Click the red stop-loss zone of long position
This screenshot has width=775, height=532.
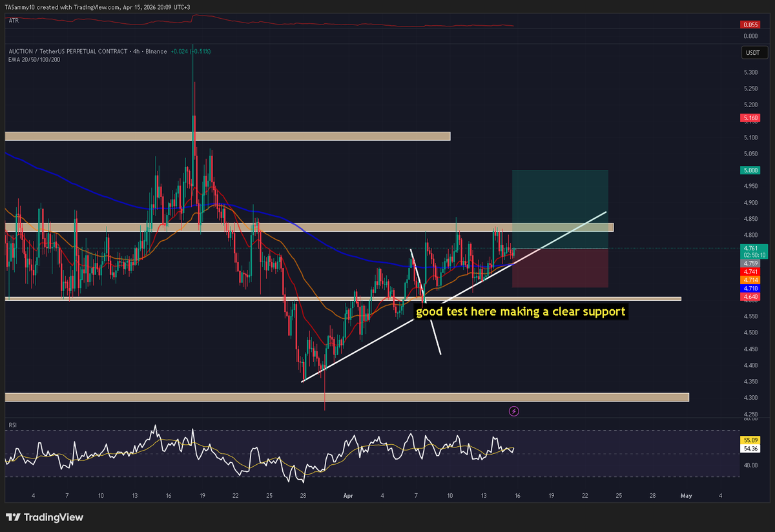pos(560,268)
